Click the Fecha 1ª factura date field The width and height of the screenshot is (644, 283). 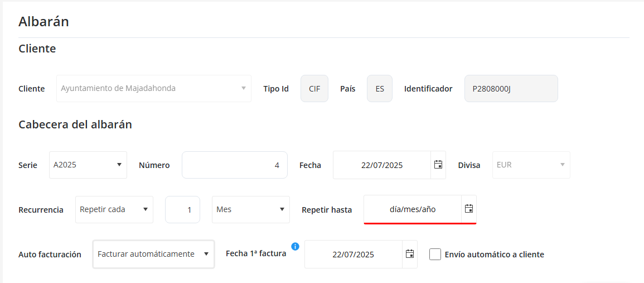click(353, 254)
